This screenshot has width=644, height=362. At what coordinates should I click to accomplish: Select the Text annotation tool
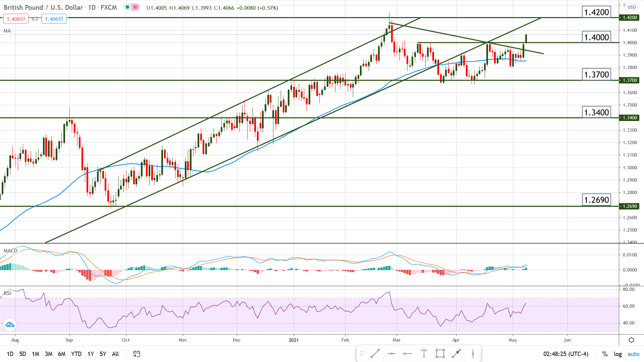424,354
